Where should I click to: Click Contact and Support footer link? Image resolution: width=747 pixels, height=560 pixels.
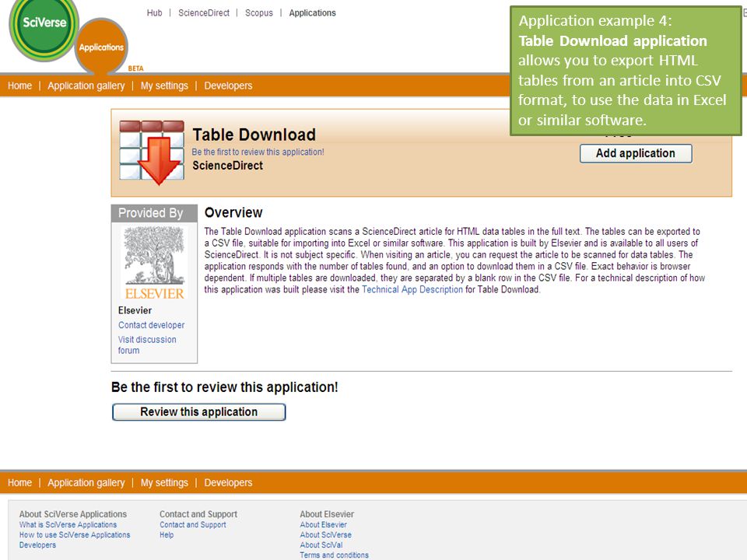coord(193,525)
